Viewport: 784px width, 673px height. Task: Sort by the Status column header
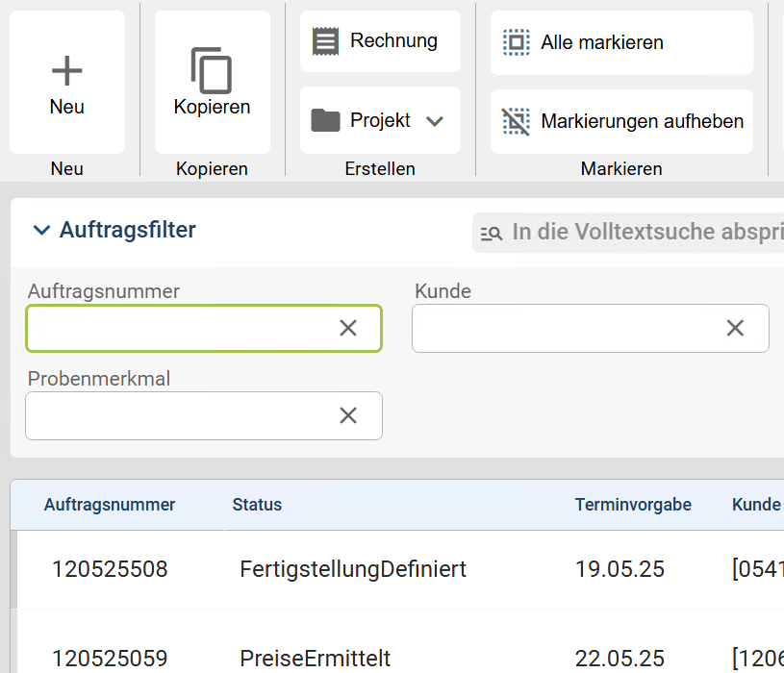(257, 505)
